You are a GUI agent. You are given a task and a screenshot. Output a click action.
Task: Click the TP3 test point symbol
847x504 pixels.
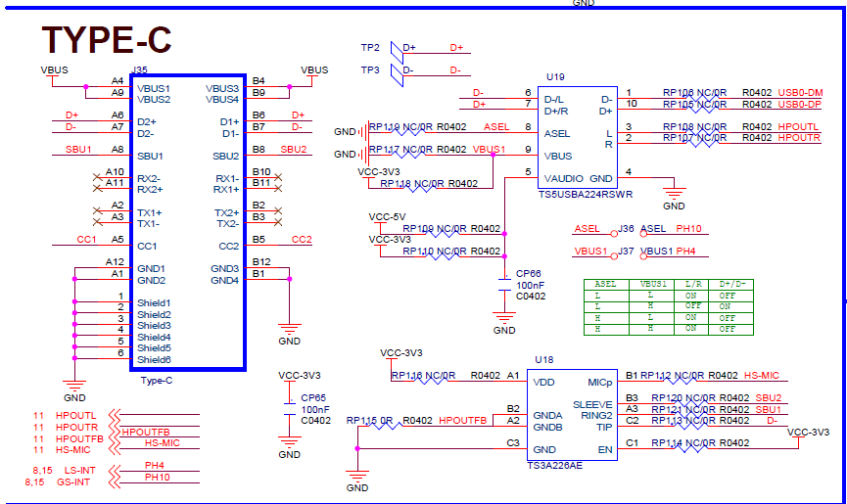point(395,71)
